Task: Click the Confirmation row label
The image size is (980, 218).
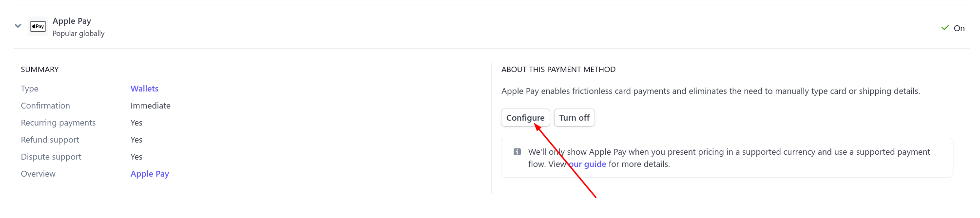Action: coord(45,106)
